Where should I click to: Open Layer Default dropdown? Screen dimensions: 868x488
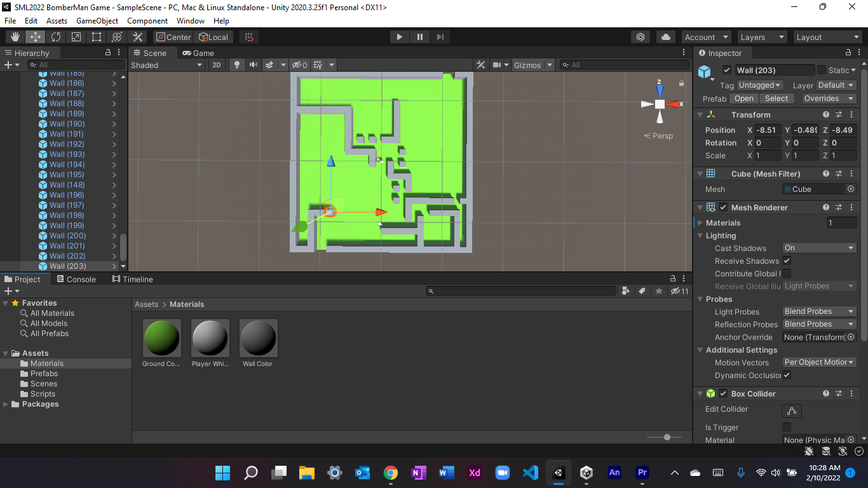pos(836,85)
